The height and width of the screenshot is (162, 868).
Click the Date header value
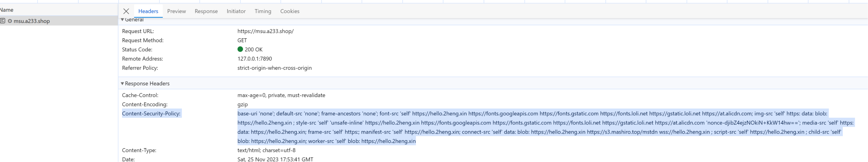tap(275, 159)
